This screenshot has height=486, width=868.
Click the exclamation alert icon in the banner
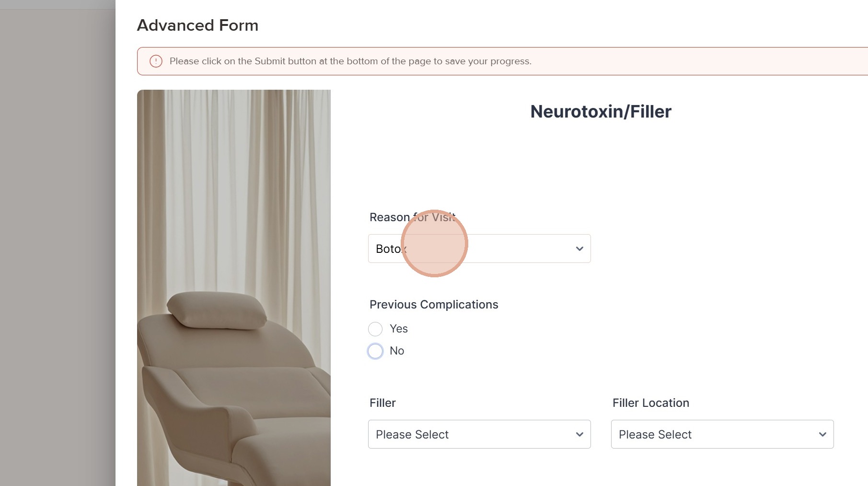[156, 61]
